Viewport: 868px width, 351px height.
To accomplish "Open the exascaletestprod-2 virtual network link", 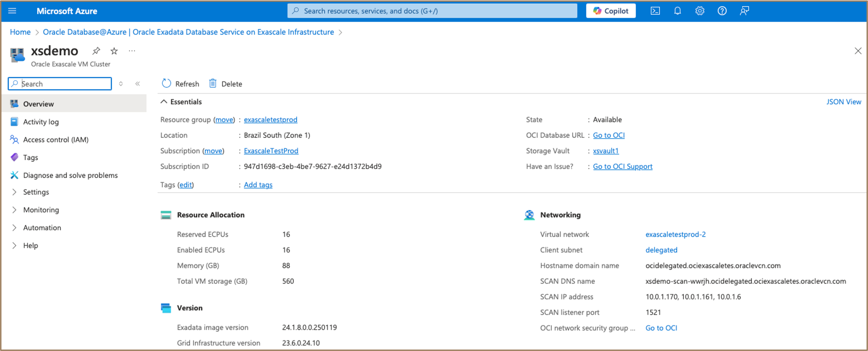I will point(675,234).
